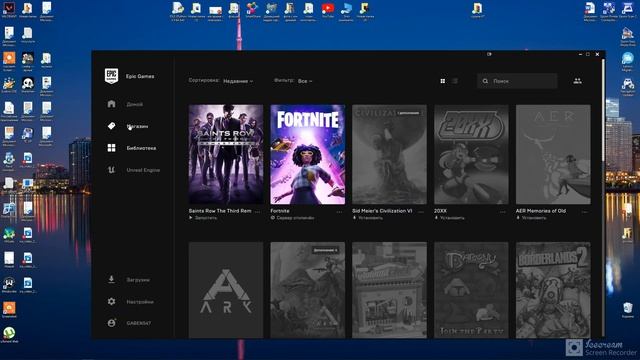Open the Library (Библиотека) section
The width and height of the screenshot is (640, 360).
tap(132, 148)
